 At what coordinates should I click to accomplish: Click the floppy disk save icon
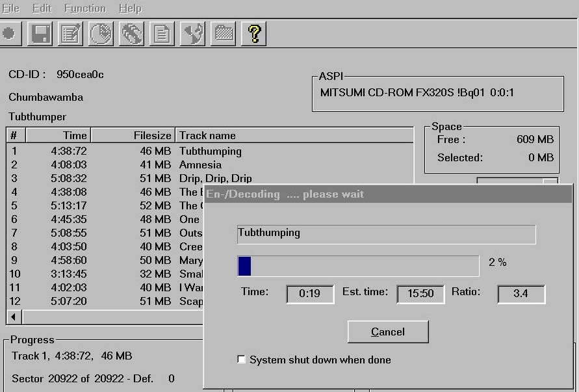tap(40, 34)
